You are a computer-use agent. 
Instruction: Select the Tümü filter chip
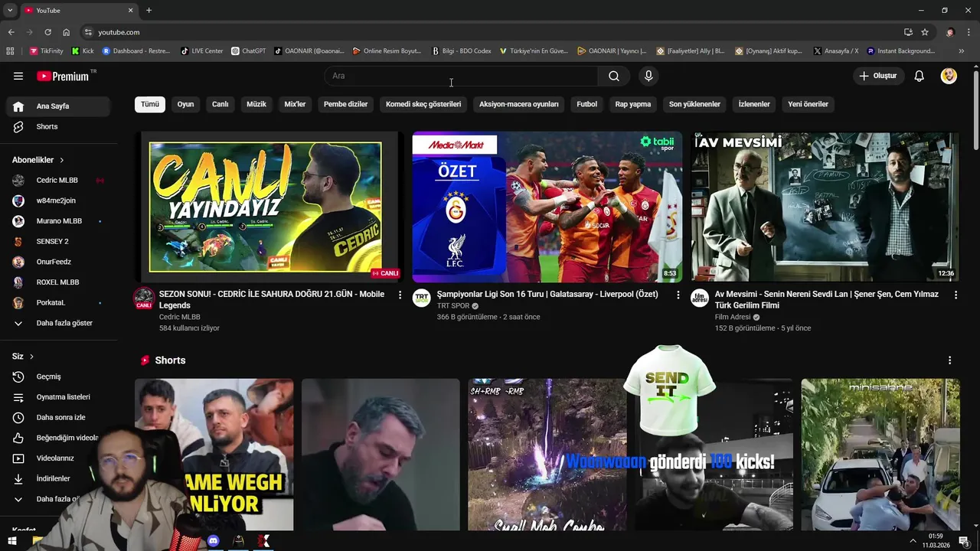pyautogui.click(x=150, y=104)
